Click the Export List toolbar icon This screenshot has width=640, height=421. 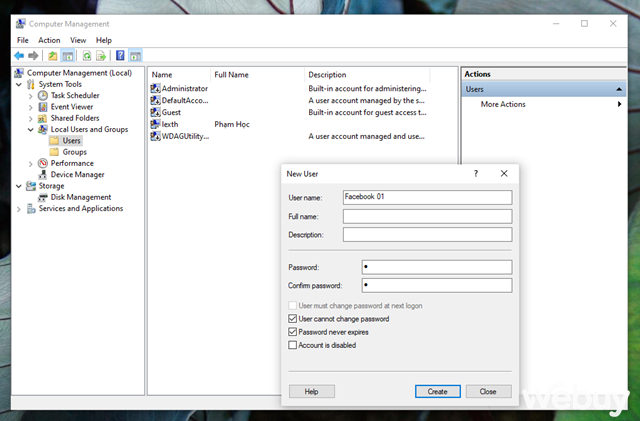click(x=102, y=56)
